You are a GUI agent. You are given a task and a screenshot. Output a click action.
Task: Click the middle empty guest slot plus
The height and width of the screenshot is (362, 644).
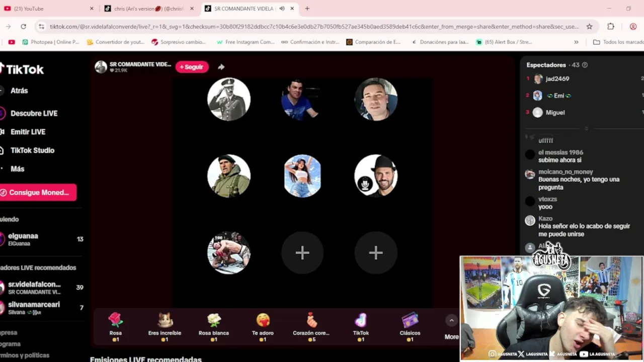[302, 253]
